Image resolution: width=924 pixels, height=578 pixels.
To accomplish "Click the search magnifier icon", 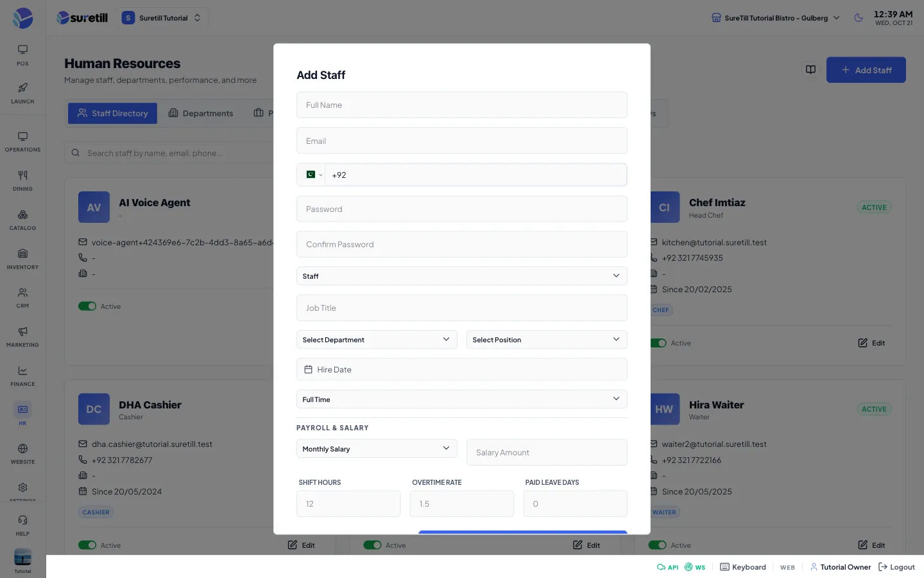I will pos(75,153).
